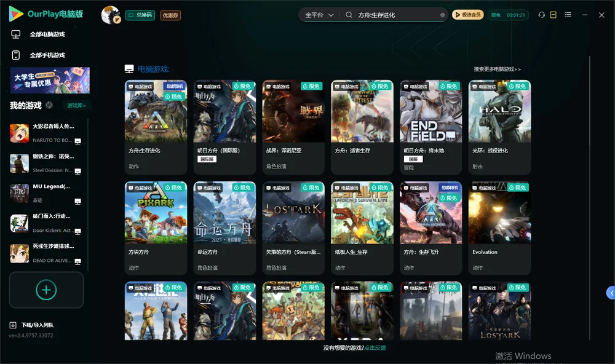Open the 明日方舟:终末地 game card
The width and height of the screenshot is (615, 364).
[430, 127]
